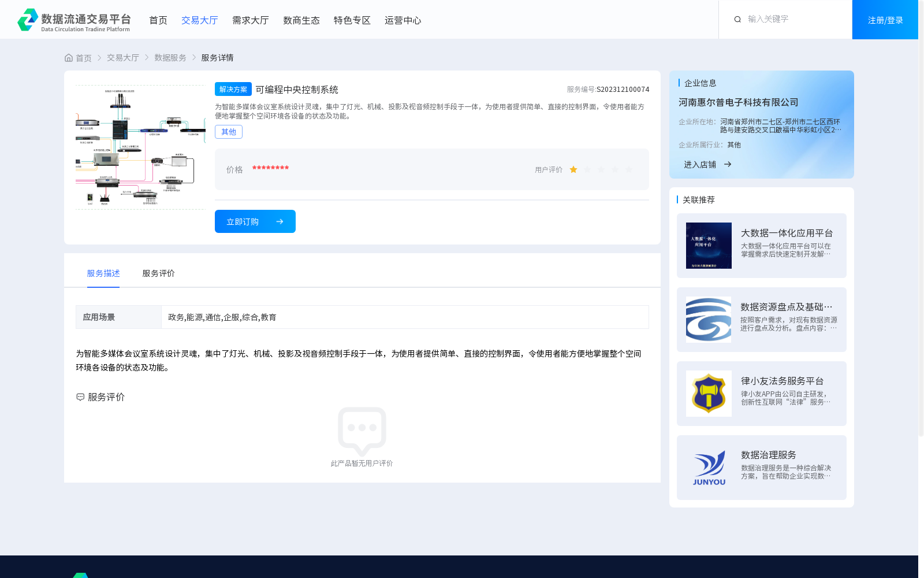The image size is (924, 578).
Task: Click 此产品暂无用户评价 message
Action: [x=362, y=464]
